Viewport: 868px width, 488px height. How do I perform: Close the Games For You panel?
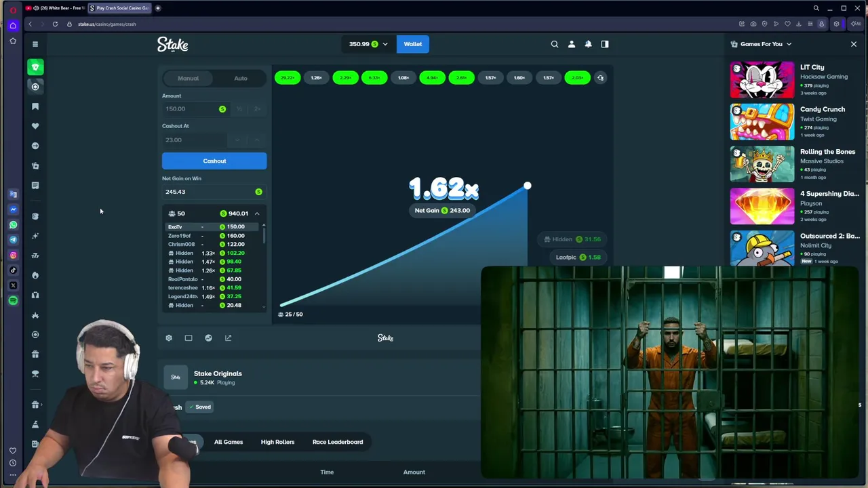[x=854, y=44]
